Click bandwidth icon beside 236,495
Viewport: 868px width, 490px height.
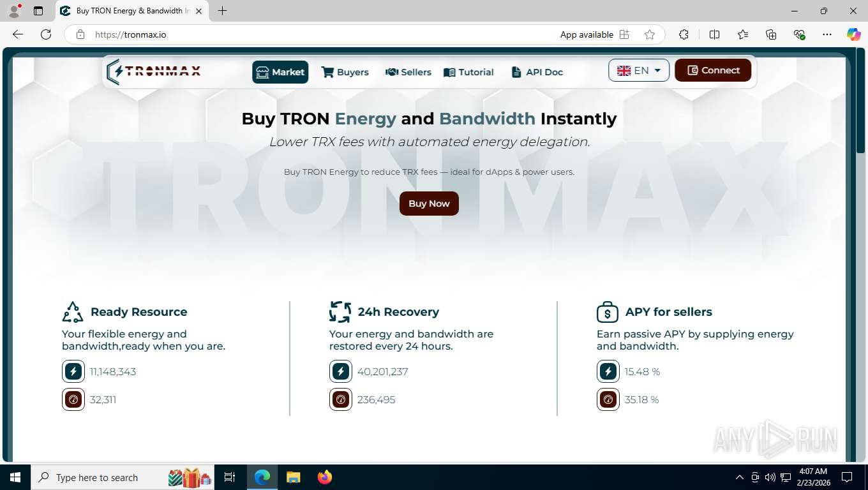pyautogui.click(x=341, y=399)
